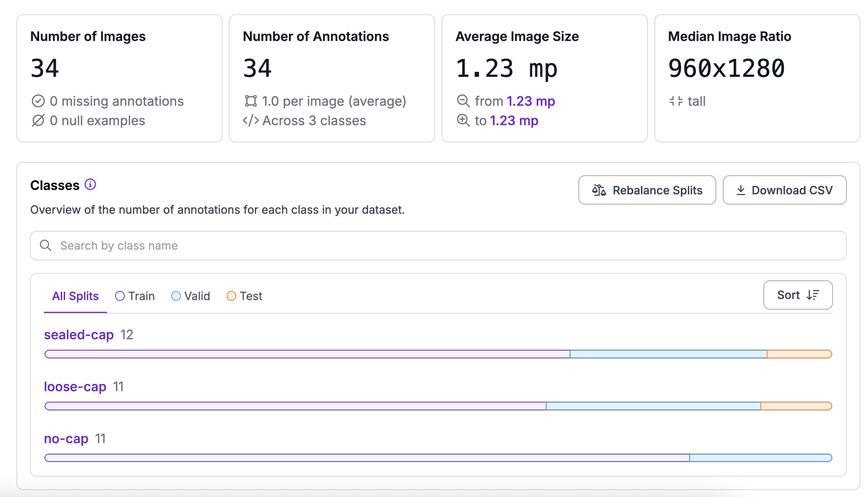Click the checkmark icon by missing annotations
The height and width of the screenshot is (497, 868).
pos(38,101)
